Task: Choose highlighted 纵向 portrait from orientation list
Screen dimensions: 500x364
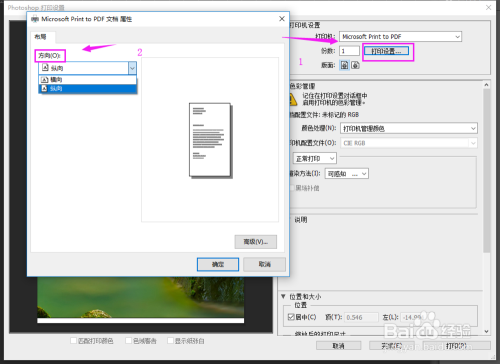Action: 88,89
